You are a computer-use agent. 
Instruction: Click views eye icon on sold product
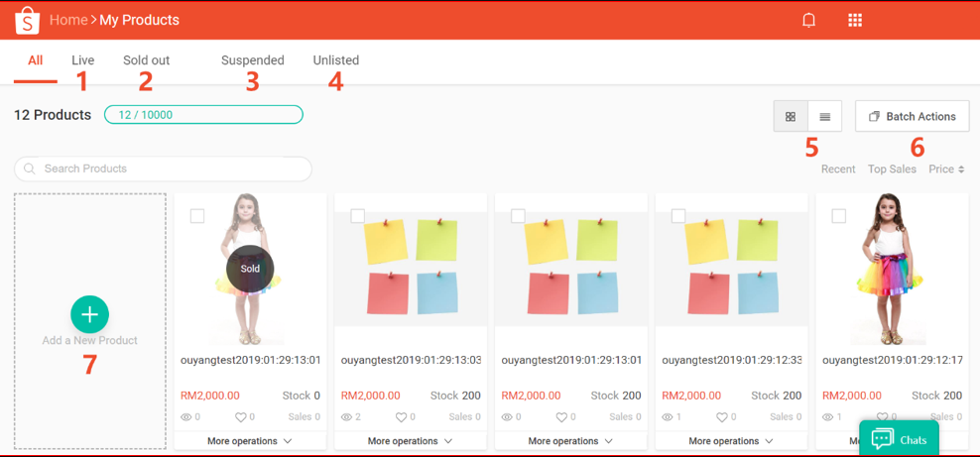pos(185,417)
